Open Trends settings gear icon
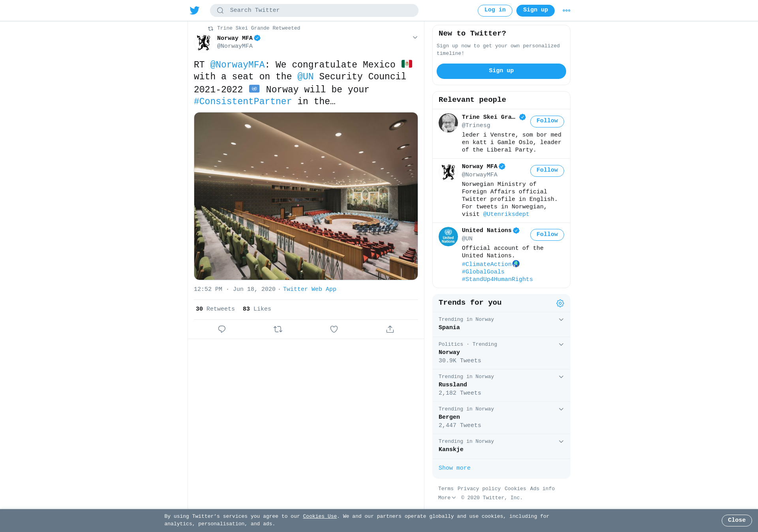 tap(560, 303)
